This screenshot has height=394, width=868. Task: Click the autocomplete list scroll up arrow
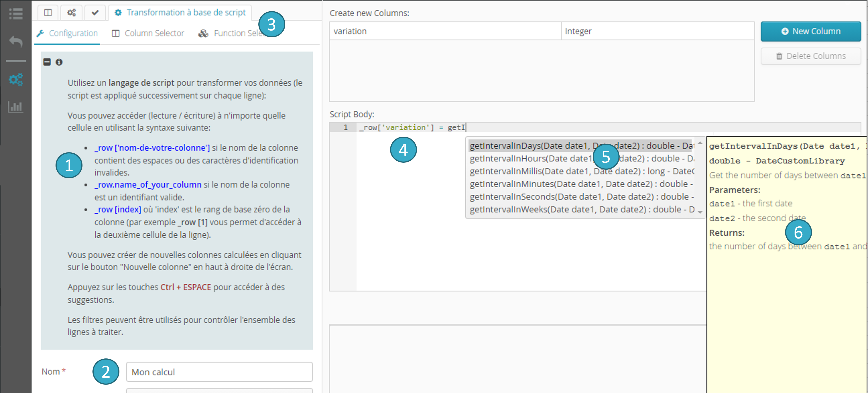pyautogui.click(x=700, y=143)
